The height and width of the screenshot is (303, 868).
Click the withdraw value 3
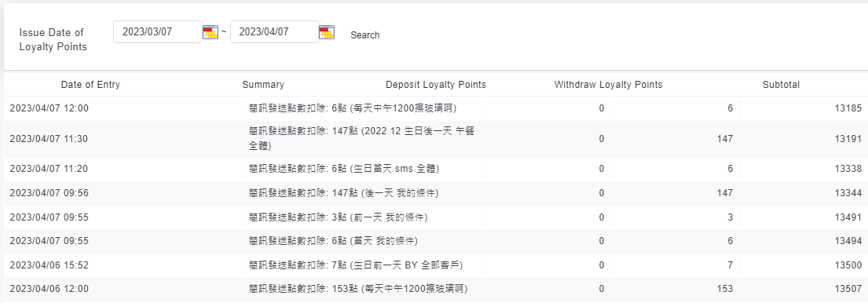[x=731, y=217]
